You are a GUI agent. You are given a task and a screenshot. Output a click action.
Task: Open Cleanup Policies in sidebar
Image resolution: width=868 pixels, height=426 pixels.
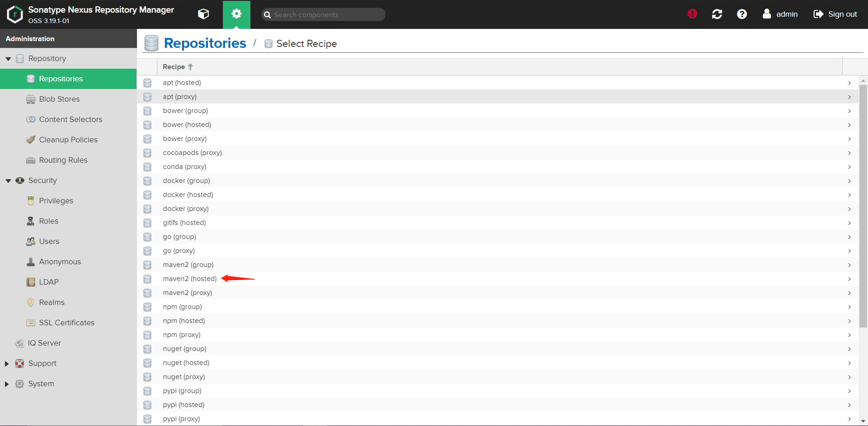click(x=68, y=140)
